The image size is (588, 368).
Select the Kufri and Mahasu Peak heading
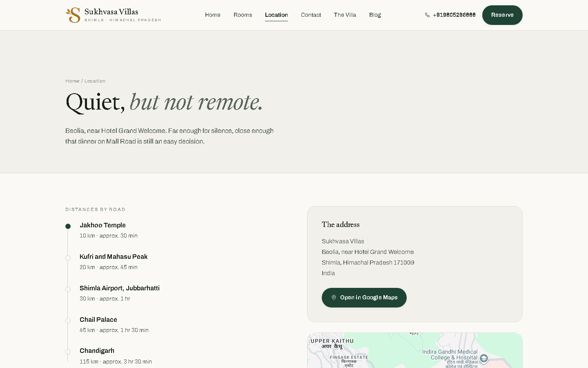click(x=114, y=257)
